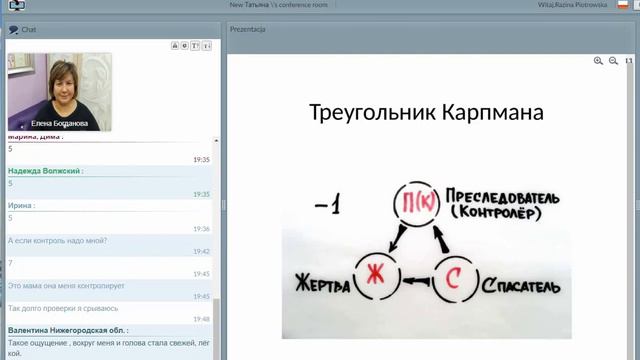Click the chat settings gear icon
Screen dimensions: 640x360
coord(185,46)
